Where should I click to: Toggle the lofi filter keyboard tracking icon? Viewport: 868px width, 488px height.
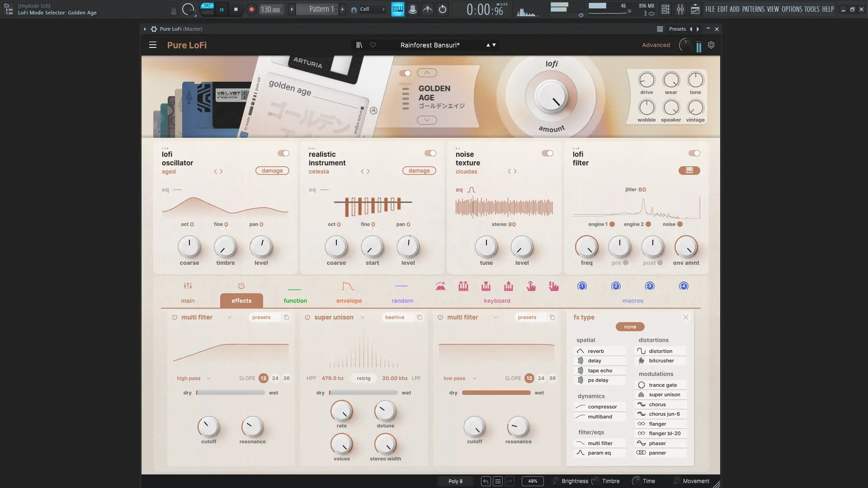pyautogui.click(x=689, y=170)
